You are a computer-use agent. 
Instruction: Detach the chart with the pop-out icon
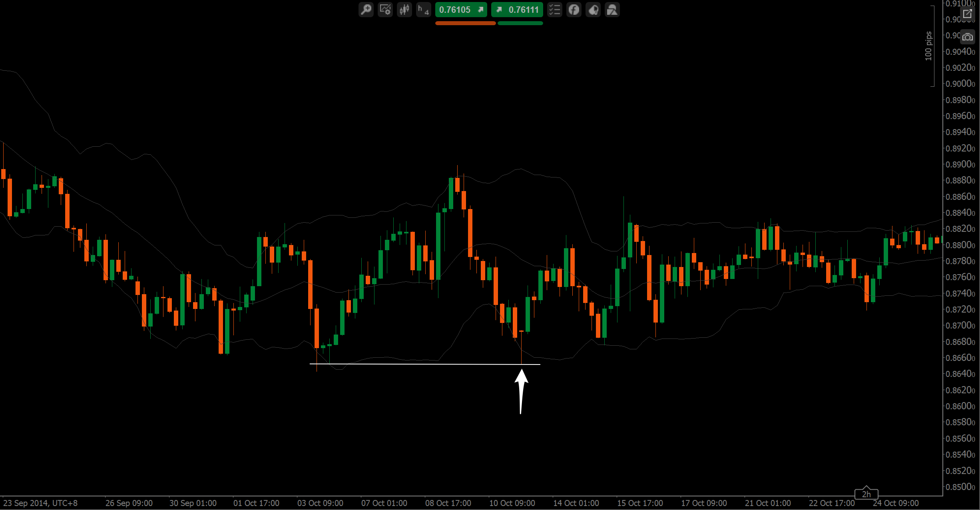[968, 14]
